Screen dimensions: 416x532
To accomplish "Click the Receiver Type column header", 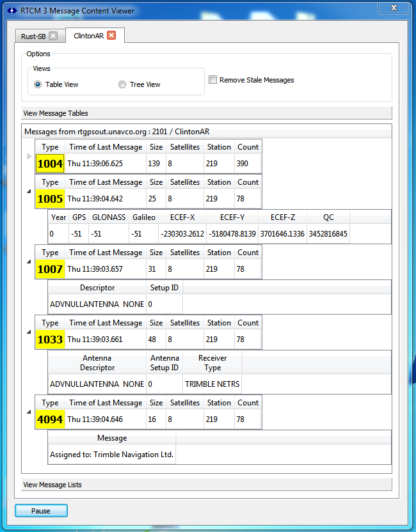I will (212, 363).
